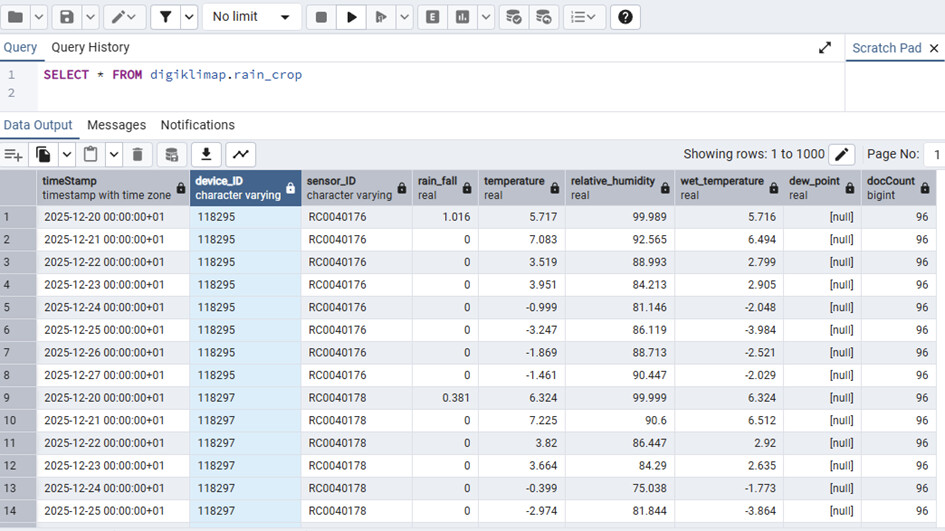Click the edit rows pencil button
The image size is (945, 531).
(842, 154)
